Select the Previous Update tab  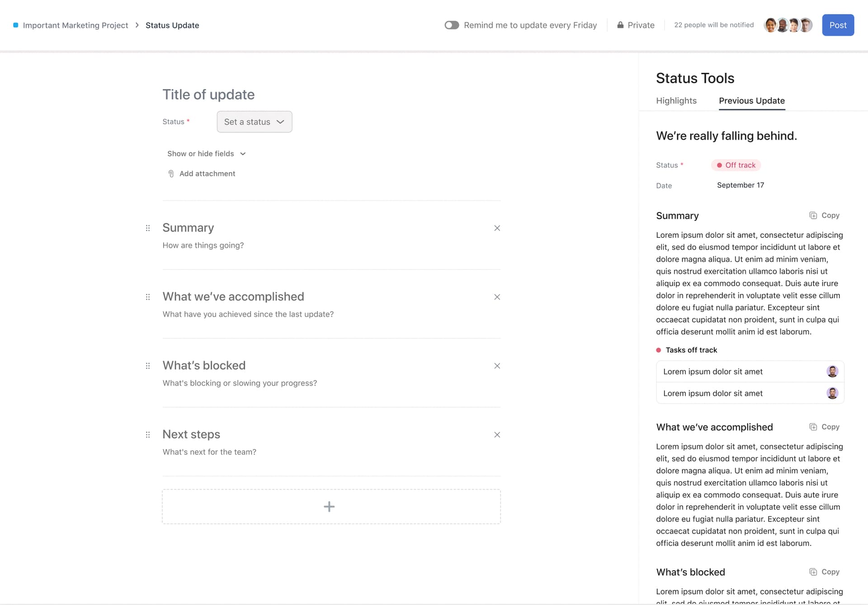[751, 101]
